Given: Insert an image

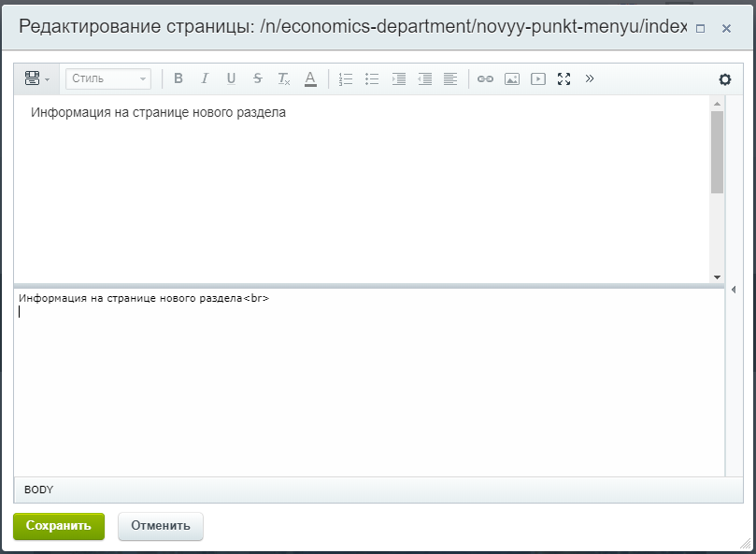Looking at the screenshot, I should pos(512,78).
